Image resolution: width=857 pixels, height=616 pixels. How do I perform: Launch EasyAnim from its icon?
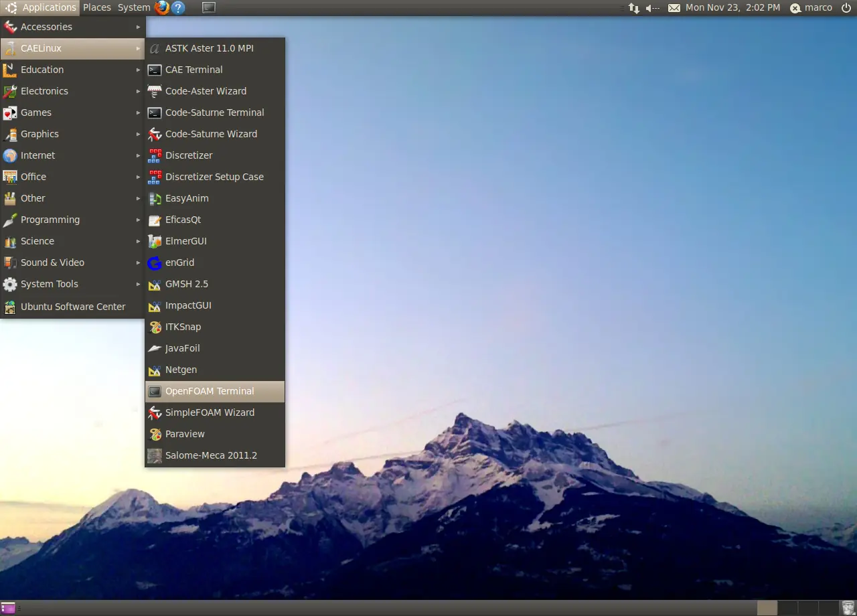pos(155,198)
